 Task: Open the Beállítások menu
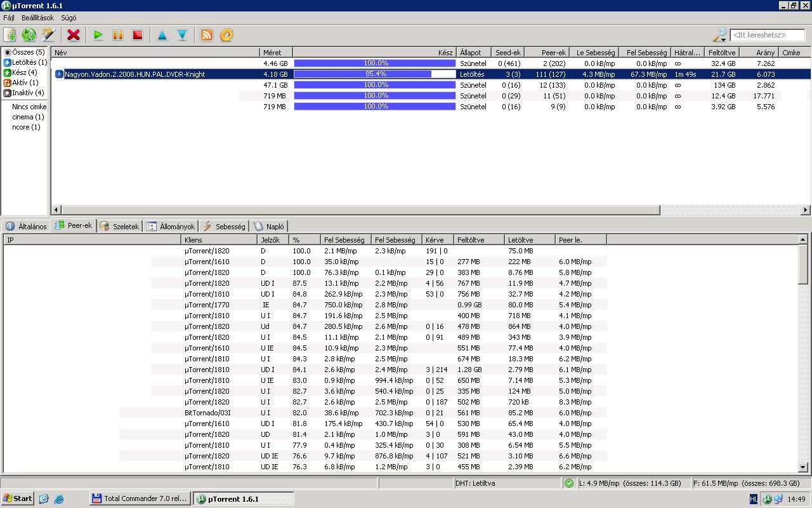pos(37,18)
